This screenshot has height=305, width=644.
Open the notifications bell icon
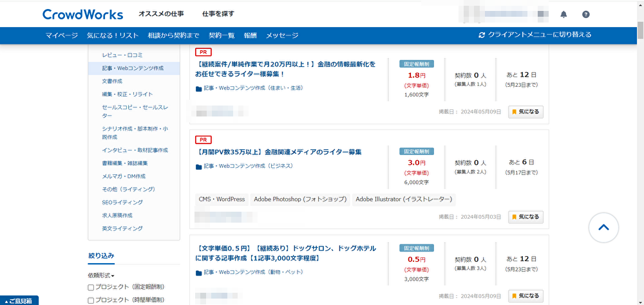(x=563, y=14)
